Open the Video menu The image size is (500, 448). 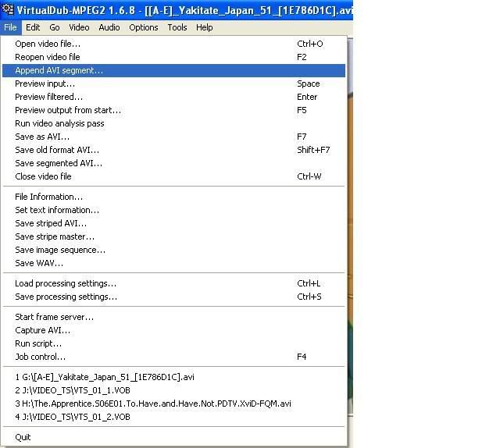point(79,27)
